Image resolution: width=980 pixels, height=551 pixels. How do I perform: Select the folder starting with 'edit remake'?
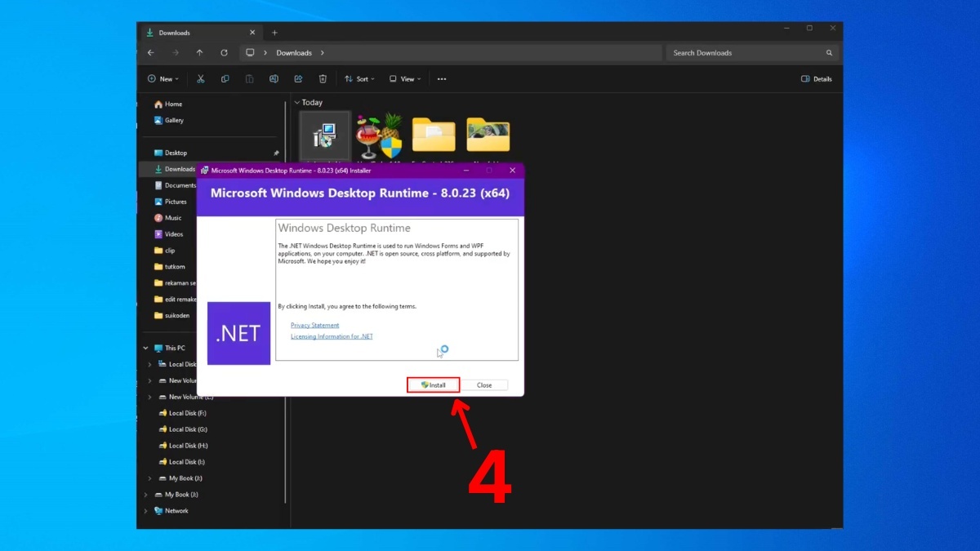pyautogui.click(x=175, y=299)
